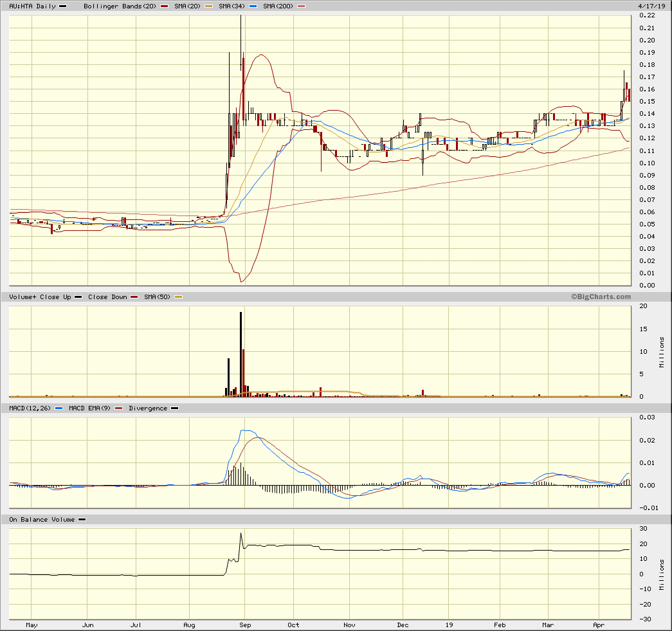Image resolution: width=672 pixels, height=631 pixels.
Task: Click the 0.03 MACD axis label
Action: tap(647, 417)
